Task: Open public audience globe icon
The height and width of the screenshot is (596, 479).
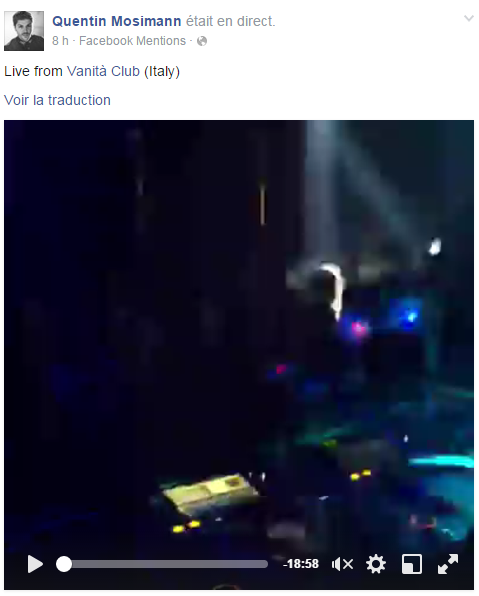Action: pyautogui.click(x=202, y=41)
